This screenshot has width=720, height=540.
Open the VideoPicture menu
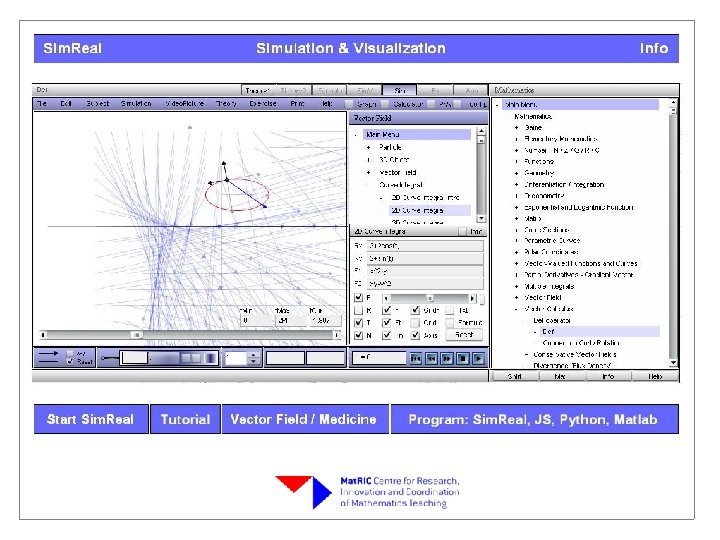(x=185, y=104)
